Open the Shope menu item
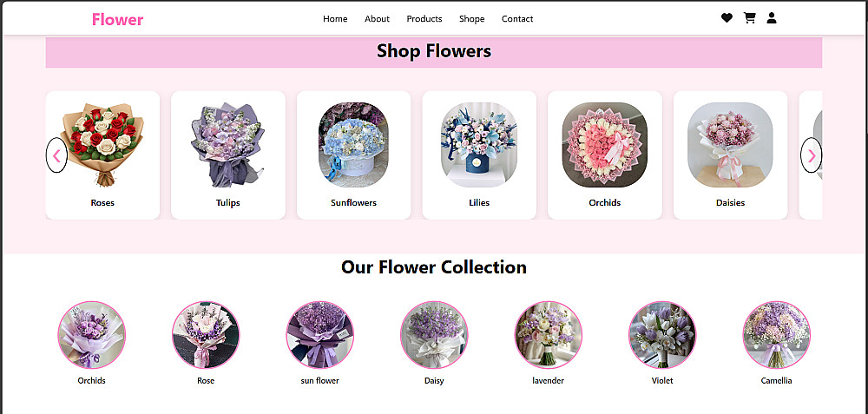Image resolution: width=868 pixels, height=414 pixels. 471,19
